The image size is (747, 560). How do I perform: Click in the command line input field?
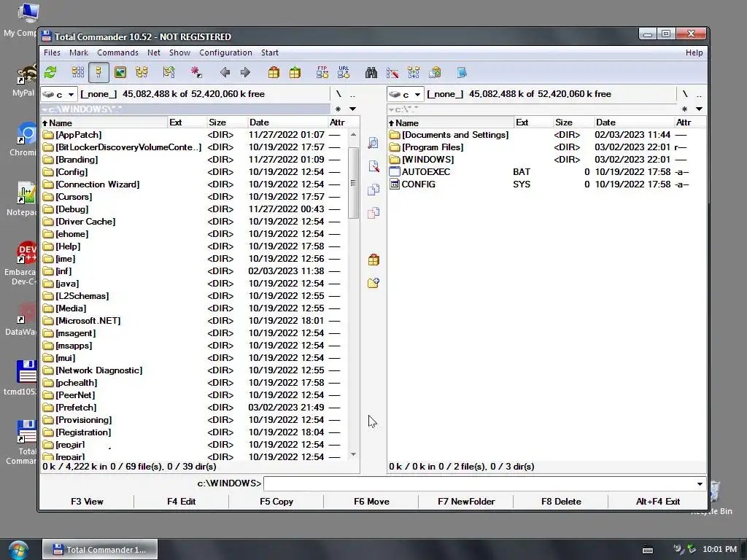coord(479,484)
